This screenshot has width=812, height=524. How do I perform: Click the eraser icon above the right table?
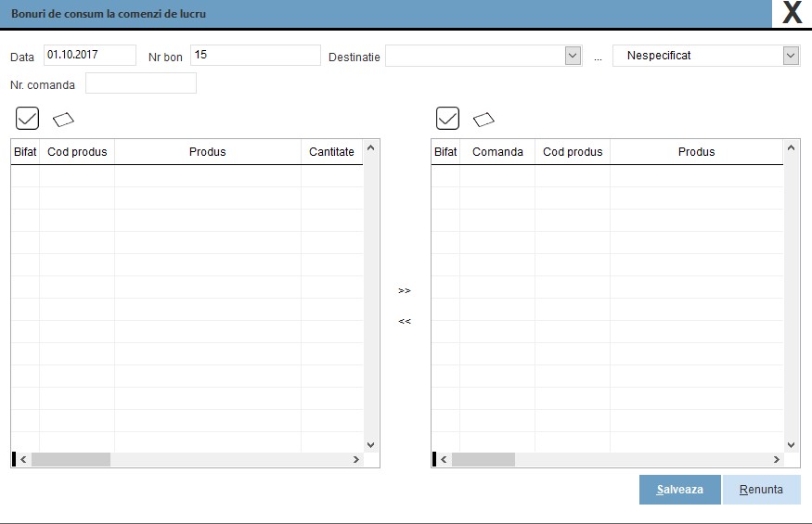coord(483,120)
